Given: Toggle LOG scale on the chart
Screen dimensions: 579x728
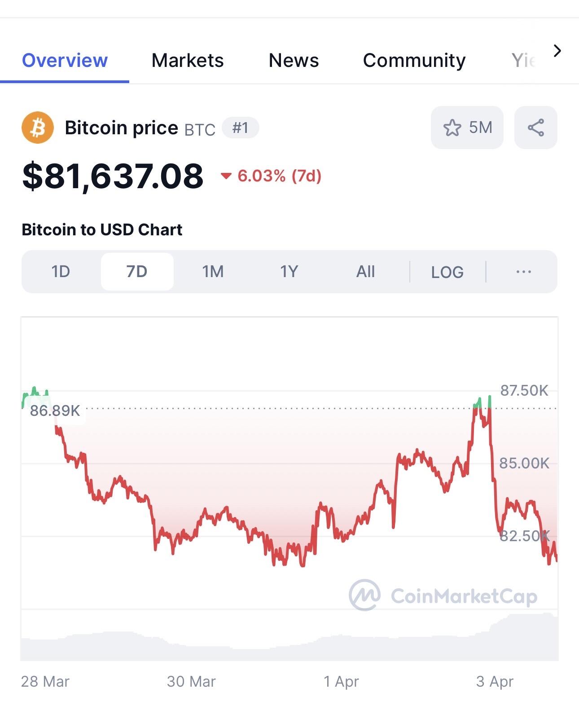Looking at the screenshot, I should 447,272.
